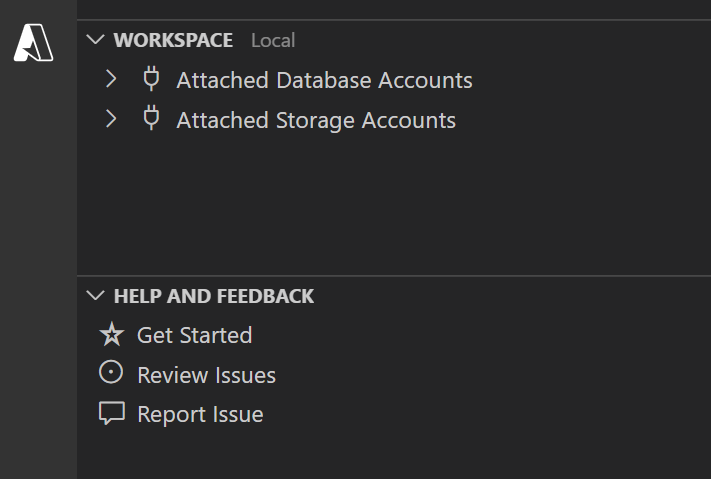Select the Attached Storage Accounts tree item
This screenshot has height=479, width=711.
tap(316, 120)
